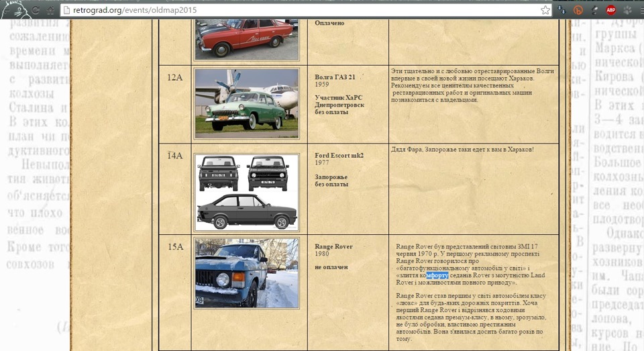Viewport: 644px width, 351px height.
Task: Click 'без оплаты' under Днепропетровск
Action: coord(331,112)
